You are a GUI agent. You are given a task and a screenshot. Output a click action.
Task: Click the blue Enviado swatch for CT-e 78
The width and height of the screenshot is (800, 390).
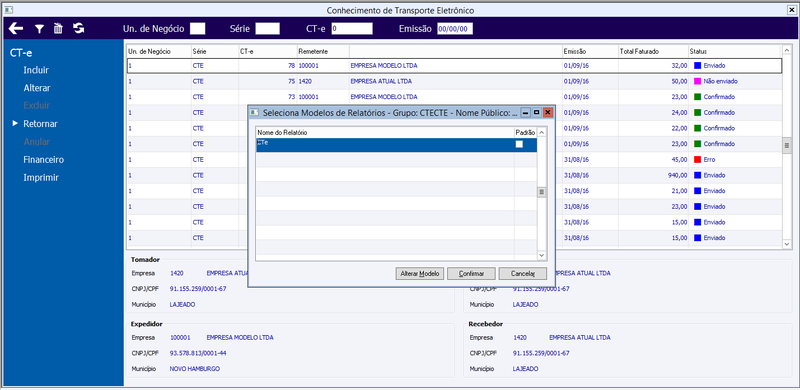tap(697, 66)
